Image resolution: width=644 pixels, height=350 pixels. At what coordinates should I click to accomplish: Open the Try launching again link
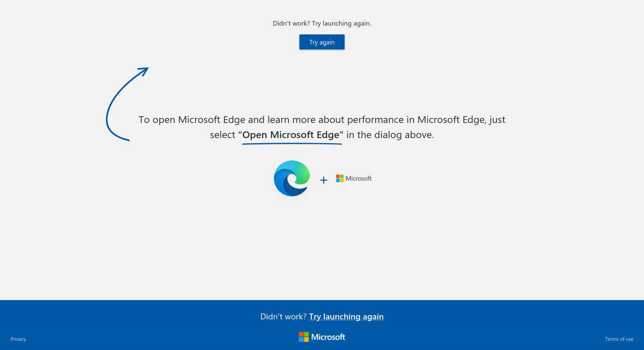346,316
